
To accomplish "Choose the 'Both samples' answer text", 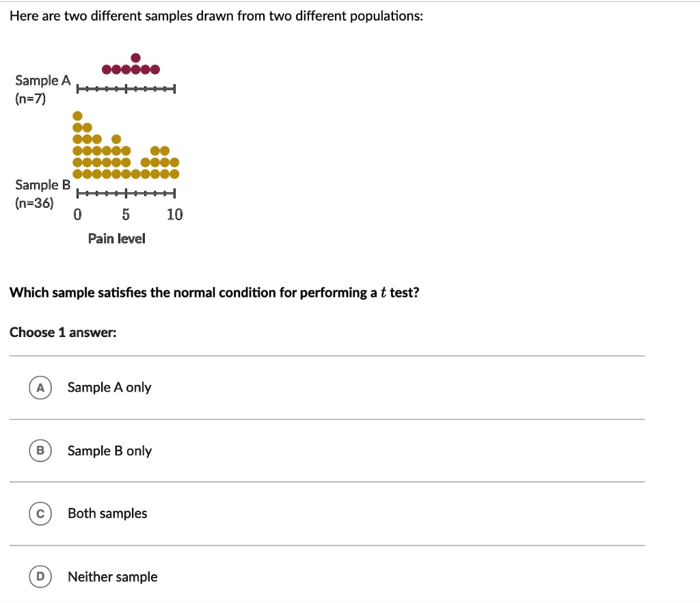I will (x=107, y=513).
